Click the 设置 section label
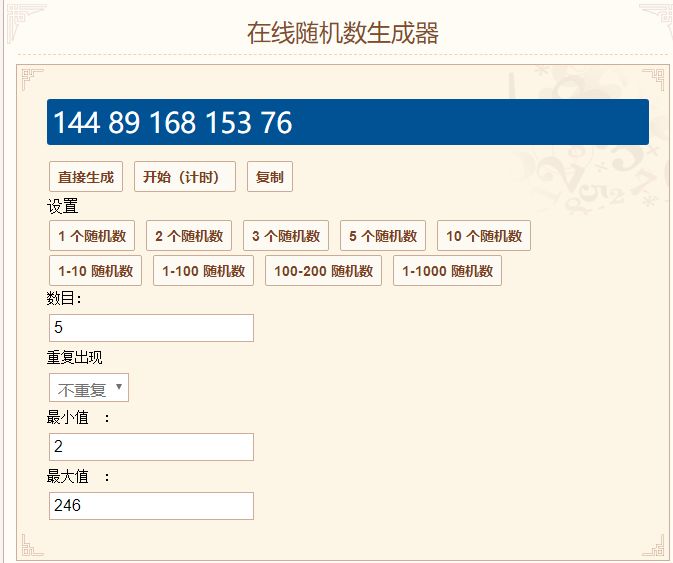 point(62,206)
